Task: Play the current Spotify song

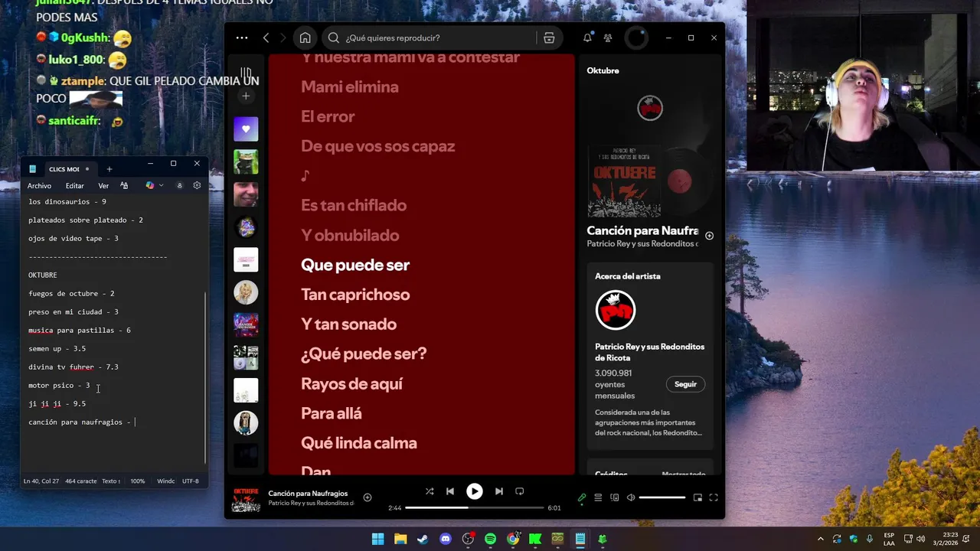Action: (475, 491)
